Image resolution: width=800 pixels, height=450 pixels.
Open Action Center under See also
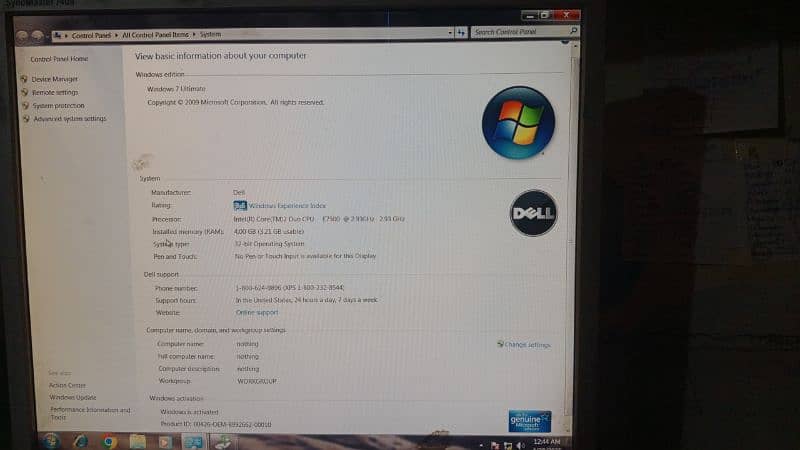(x=67, y=385)
